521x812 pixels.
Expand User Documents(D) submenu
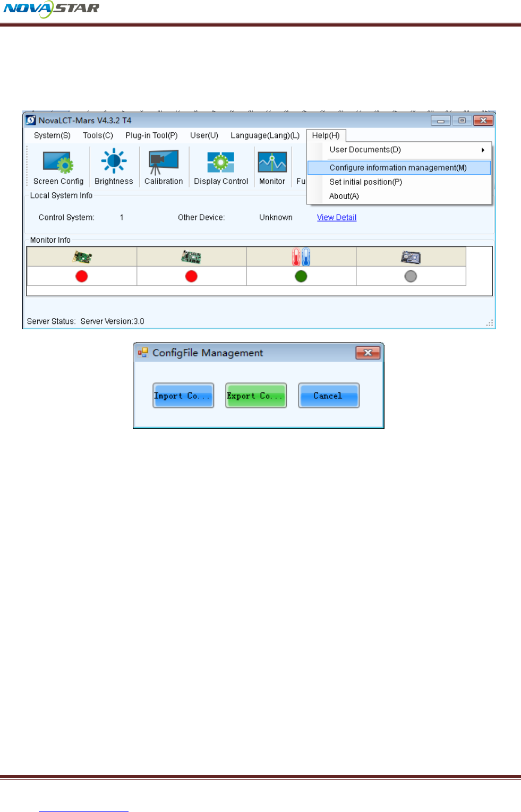click(399, 150)
